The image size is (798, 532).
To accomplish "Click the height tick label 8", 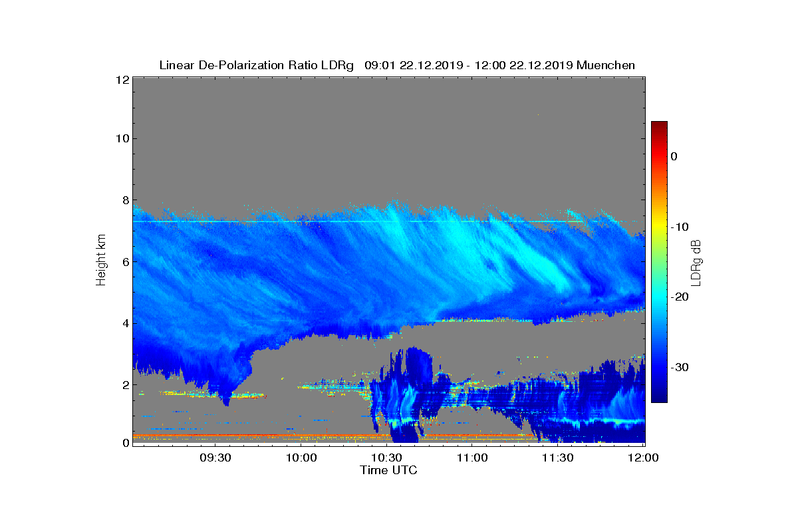I will pos(124,200).
